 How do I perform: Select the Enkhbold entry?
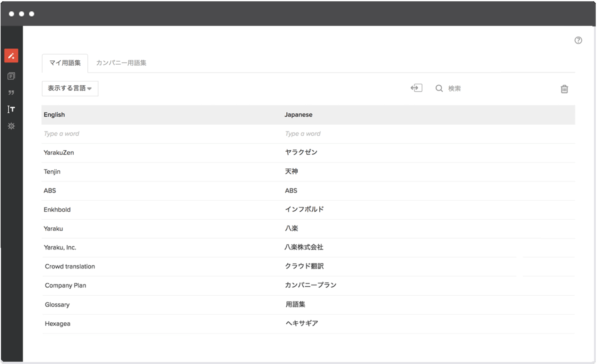pyautogui.click(x=57, y=210)
